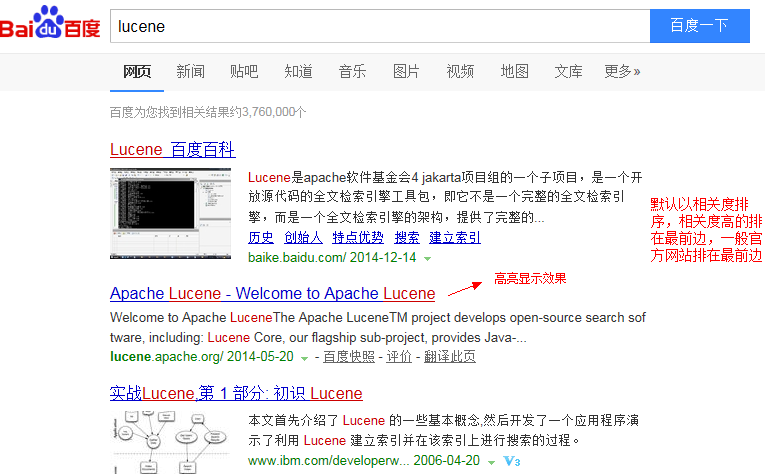Go to the 知道 tab
Image resolution: width=765 pixels, height=474 pixels.
[x=298, y=72]
